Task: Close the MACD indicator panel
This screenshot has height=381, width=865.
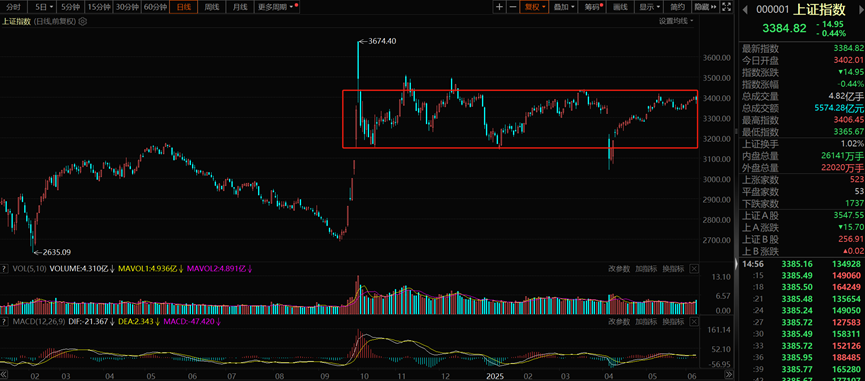Action: pyautogui.click(x=694, y=321)
